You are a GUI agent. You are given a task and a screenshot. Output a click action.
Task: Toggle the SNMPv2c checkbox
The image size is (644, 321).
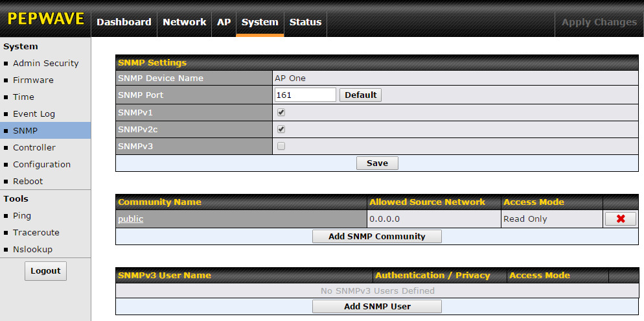point(281,129)
